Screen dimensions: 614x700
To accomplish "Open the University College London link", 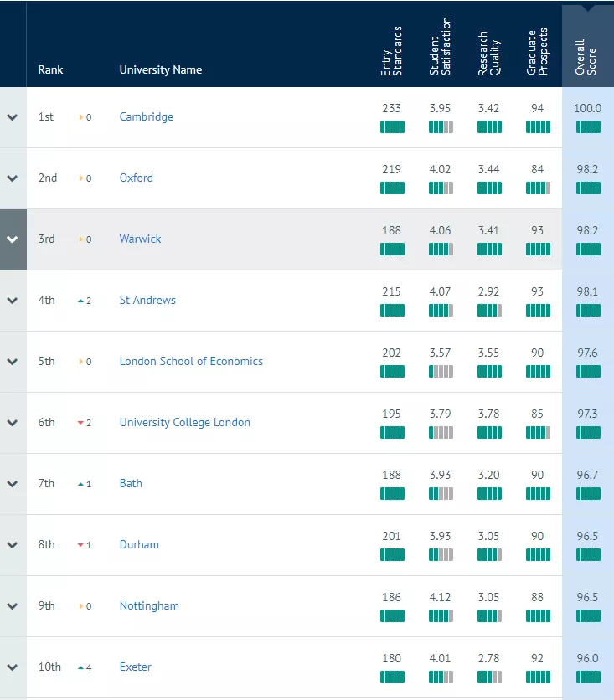I will click(x=185, y=422).
